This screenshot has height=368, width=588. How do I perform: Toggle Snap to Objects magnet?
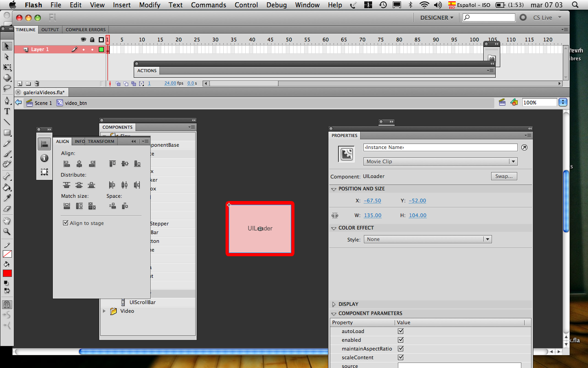tap(7, 304)
